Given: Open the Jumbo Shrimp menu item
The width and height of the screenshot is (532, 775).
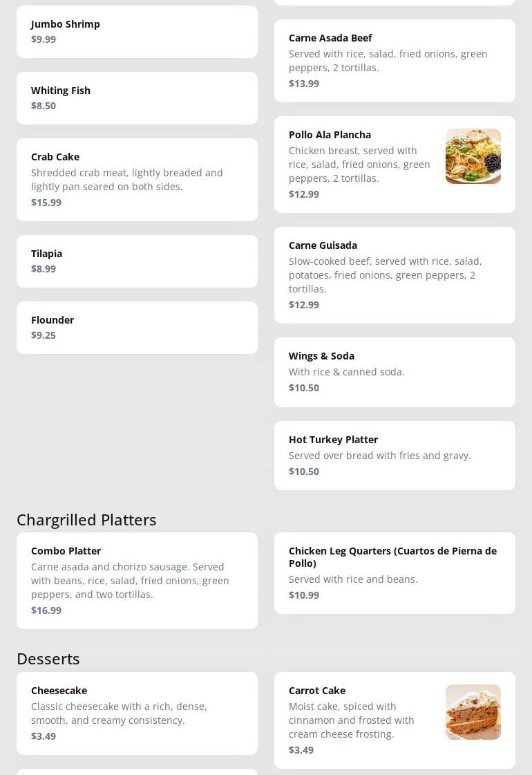Looking at the screenshot, I should (137, 32).
